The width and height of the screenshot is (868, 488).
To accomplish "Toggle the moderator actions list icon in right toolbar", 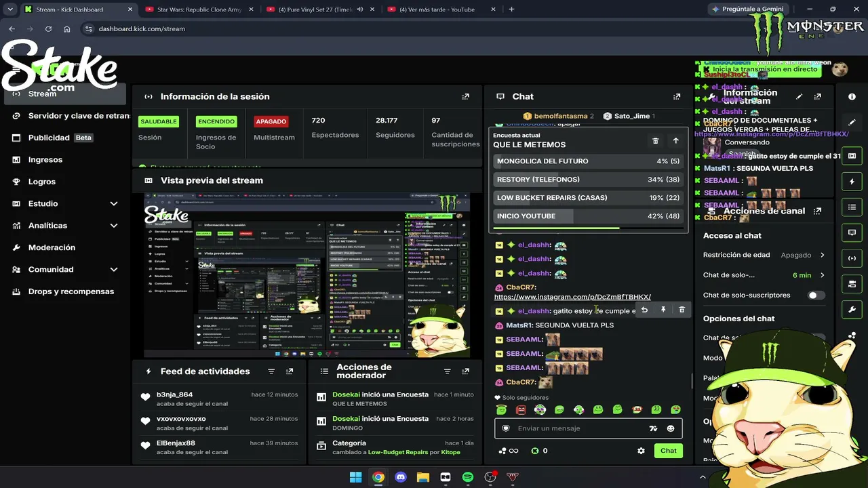I will tap(852, 207).
